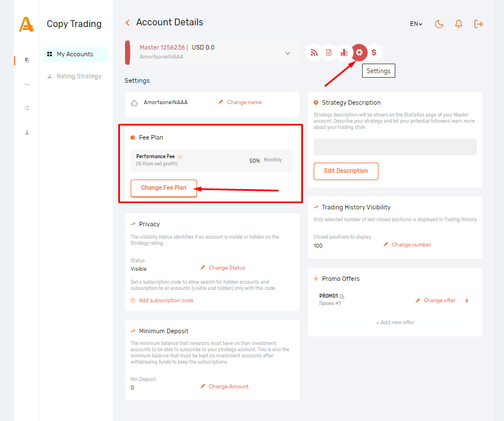
Task: Click the Settings gear icon
Action: click(x=359, y=53)
